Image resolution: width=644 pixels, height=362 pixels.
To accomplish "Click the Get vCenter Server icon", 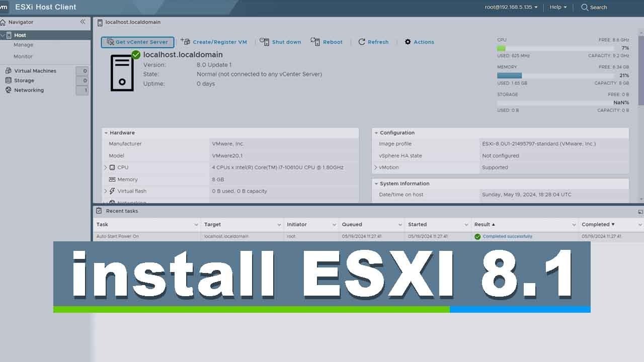I will point(110,42).
